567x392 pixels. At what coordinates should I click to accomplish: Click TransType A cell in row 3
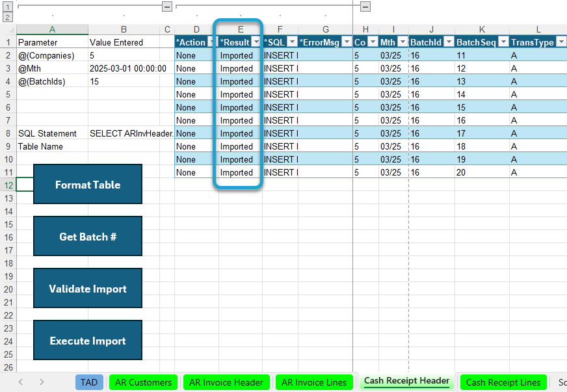tap(538, 68)
